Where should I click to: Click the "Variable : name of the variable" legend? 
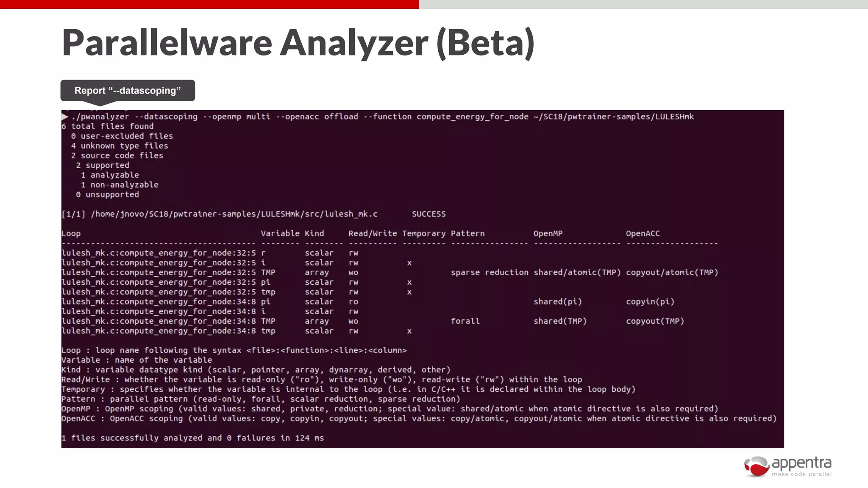137,360
